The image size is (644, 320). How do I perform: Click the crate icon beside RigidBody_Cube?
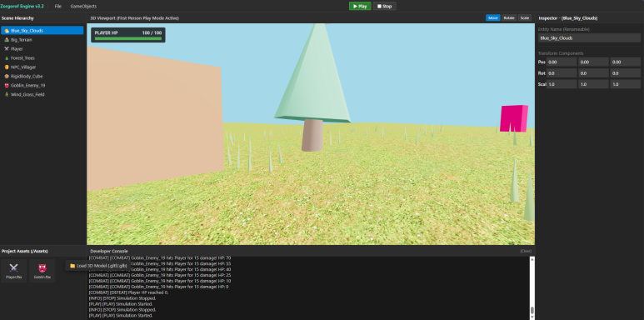tap(7, 77)
